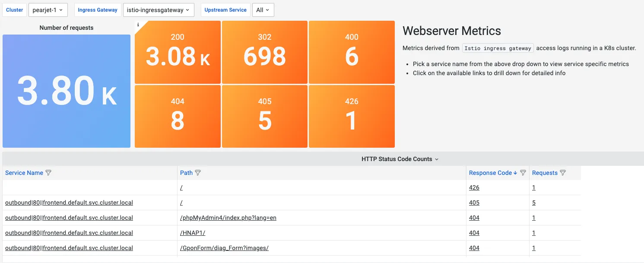Open the filter for Path column
Viewport: 644px width, 263px height.
(x=198, y=173)
